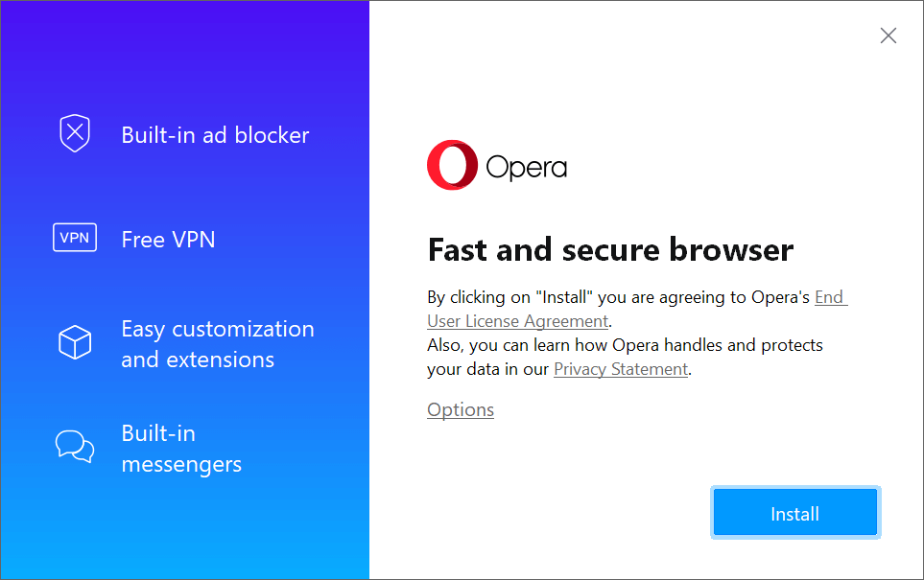Click the word Install inside the blue button
Screen dimensions: 924x580
[794, 513]
